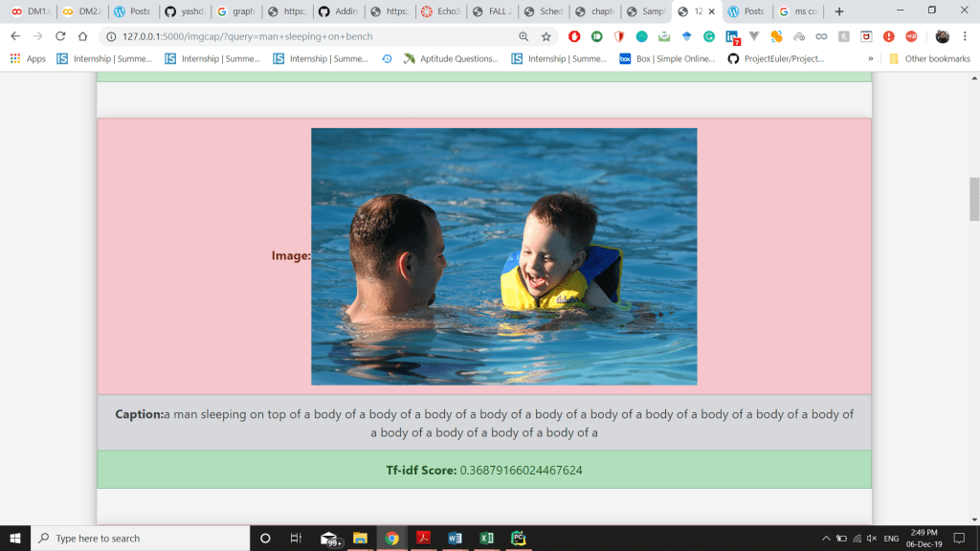The height and width of the screenshot is (551, 980).
Task: Click the vertical page scrollbar thumb
Action: coord(974,199)
